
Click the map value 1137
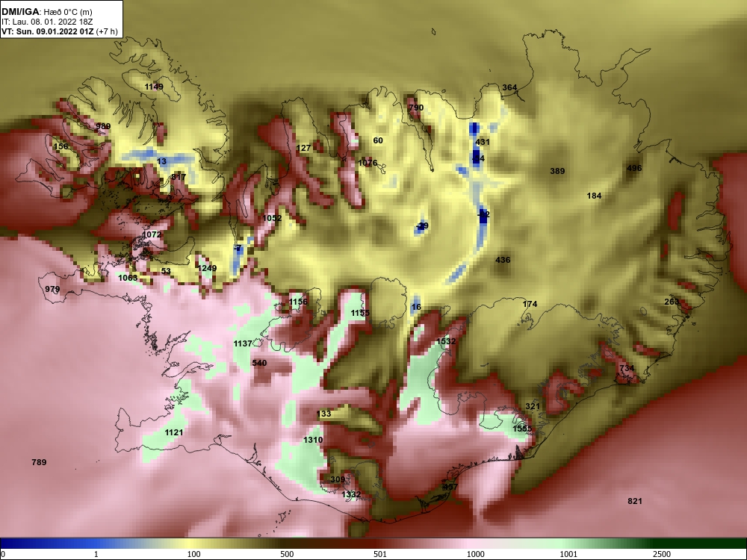click(x=243, y=343)
